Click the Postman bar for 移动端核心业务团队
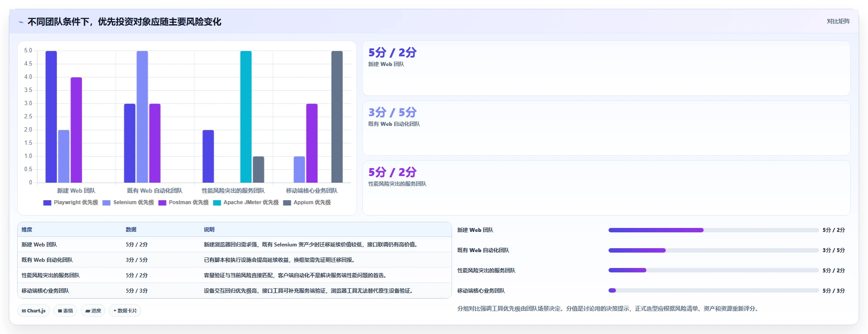This screenshot has width=868, height=334. click(312, 143)
